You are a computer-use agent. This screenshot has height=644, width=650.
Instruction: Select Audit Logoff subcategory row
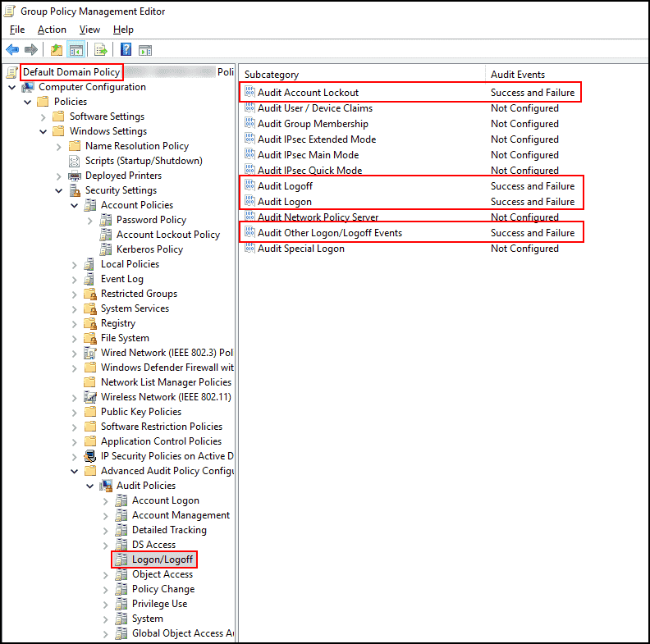(411, 186)
